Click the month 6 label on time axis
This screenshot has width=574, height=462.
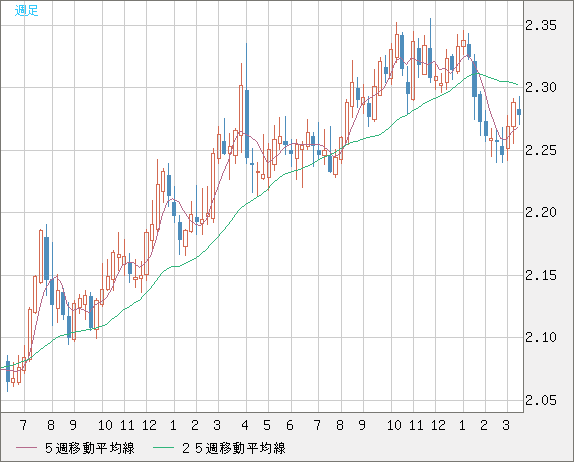point(290,425)
